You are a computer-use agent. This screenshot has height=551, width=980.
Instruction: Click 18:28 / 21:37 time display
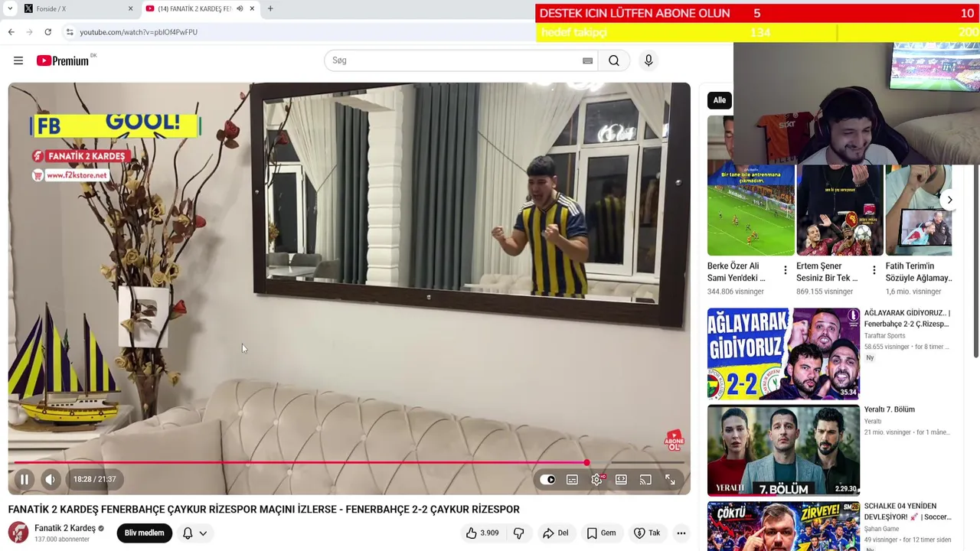click(x=95, y=479)
